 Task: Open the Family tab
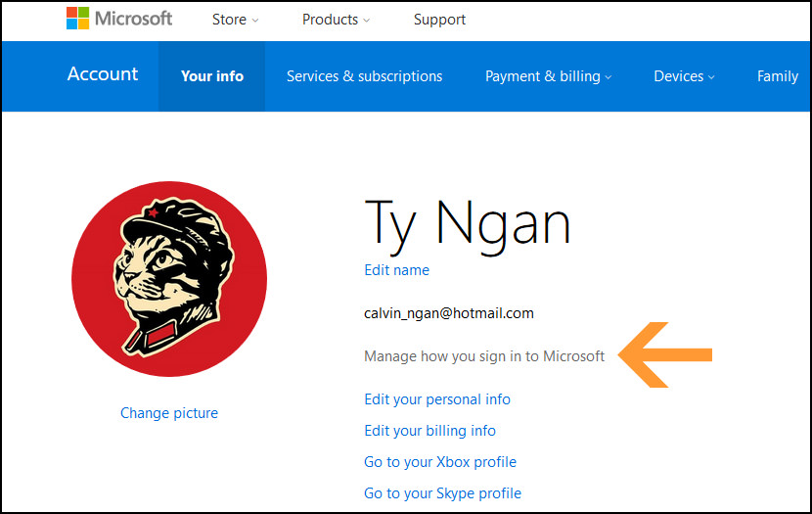click(x=778, y=76)
